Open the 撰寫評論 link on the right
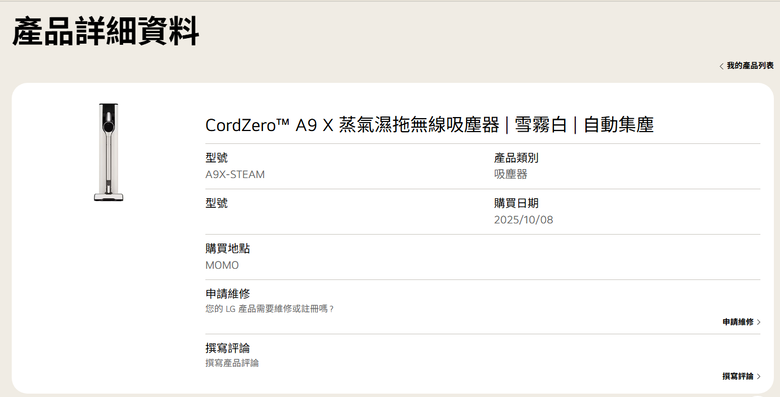 click(742, 376)
